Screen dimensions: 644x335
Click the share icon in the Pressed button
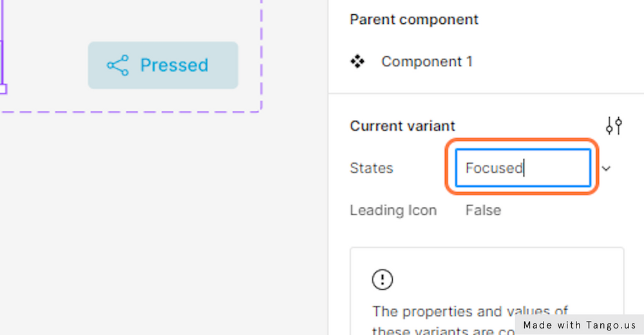tap(118, 65)
